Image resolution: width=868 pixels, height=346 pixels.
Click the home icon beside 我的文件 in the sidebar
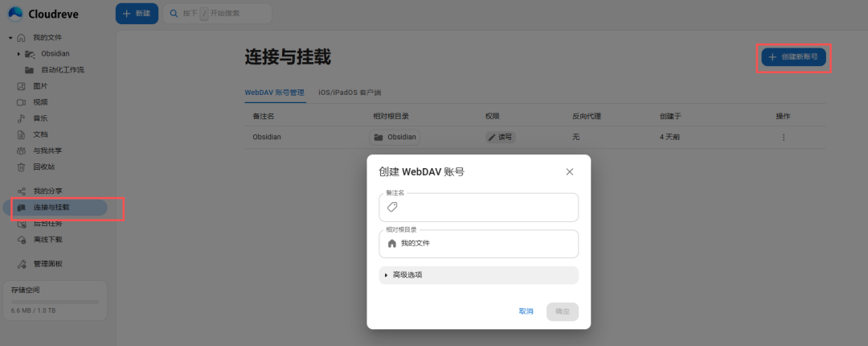click(x=22, y=38)
